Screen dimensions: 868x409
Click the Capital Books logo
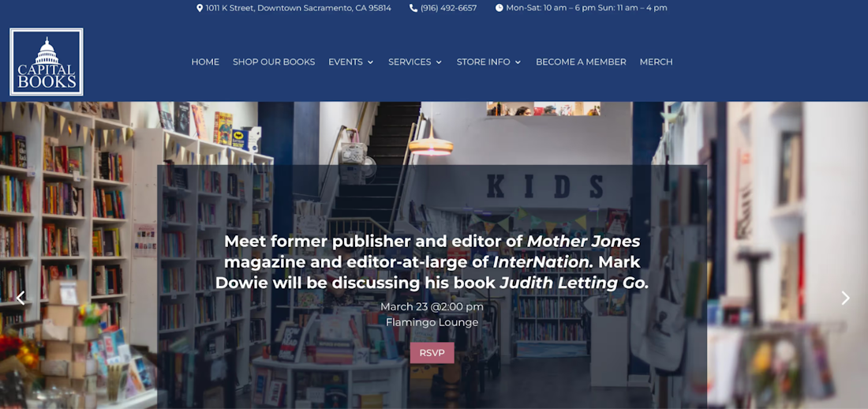(x=47, y=62)
